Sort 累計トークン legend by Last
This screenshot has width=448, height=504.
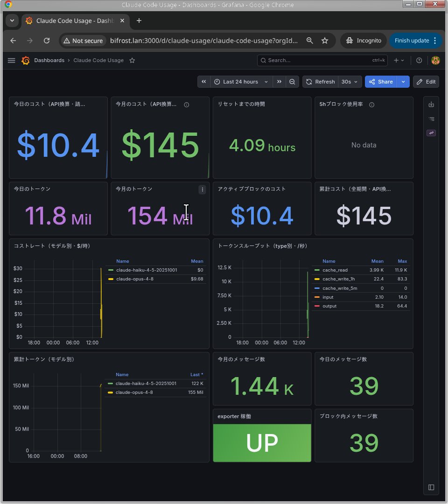[196, 375]
